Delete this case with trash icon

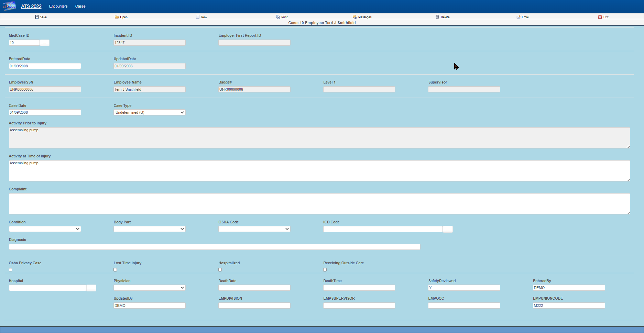tap(437, 17)
